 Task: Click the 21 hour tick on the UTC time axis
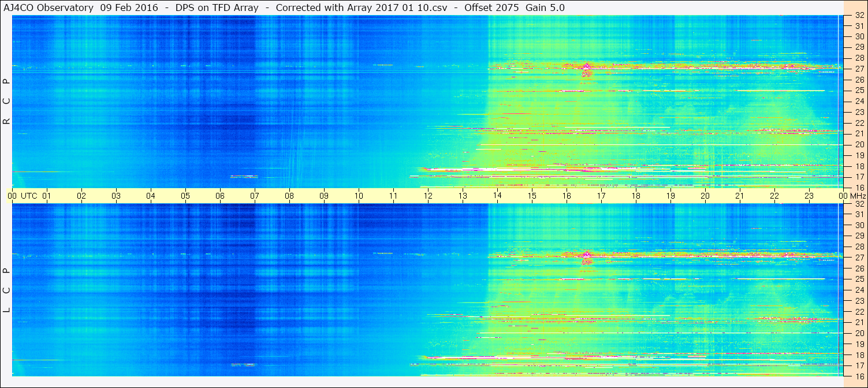pyautogui.click(x=740, y=196)
